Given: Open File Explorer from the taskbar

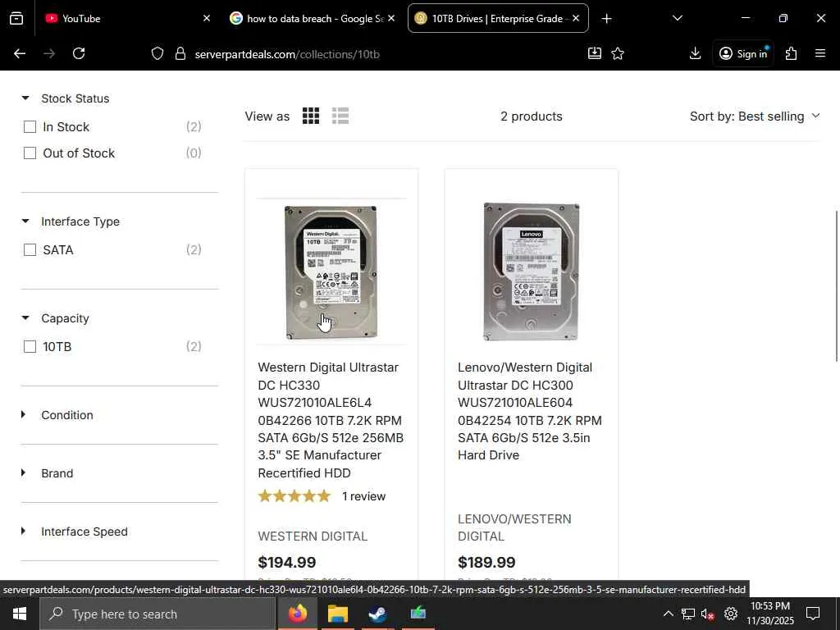Looking at the screenshot, I should point(337,614).
